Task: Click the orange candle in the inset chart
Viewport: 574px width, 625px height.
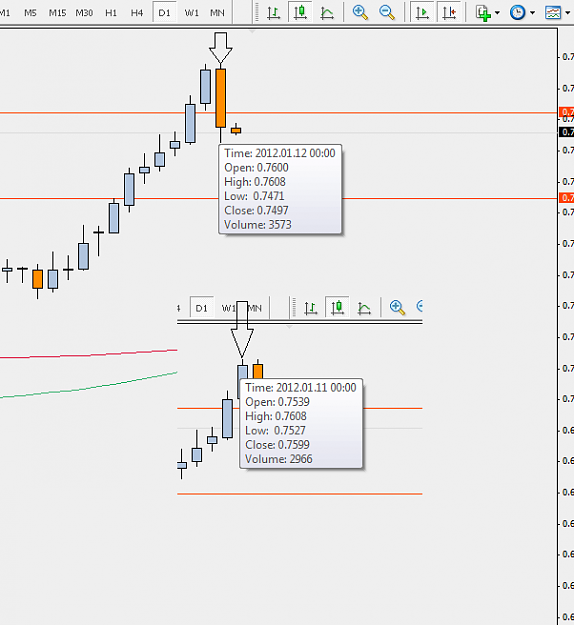Action: coord(258,371)
